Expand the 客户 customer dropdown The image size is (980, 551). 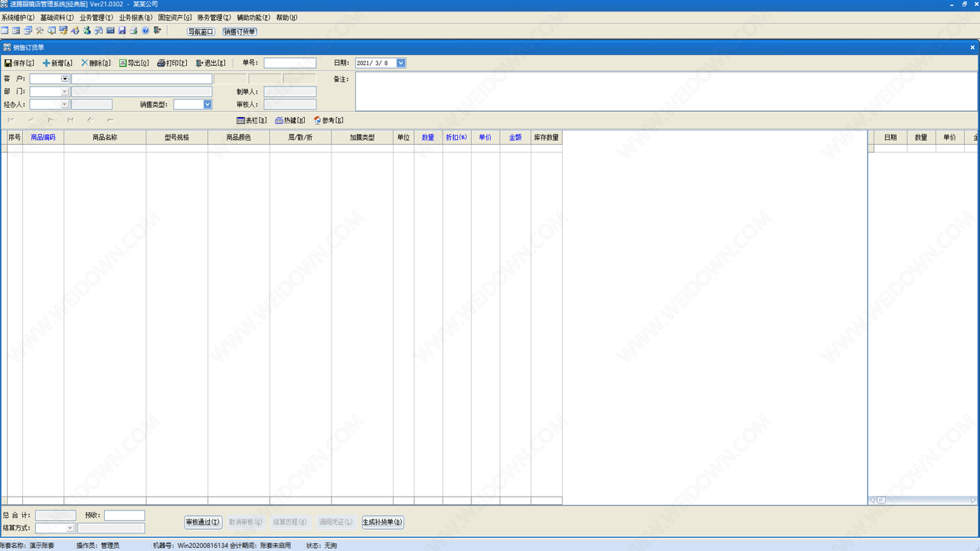click(65, 79)
